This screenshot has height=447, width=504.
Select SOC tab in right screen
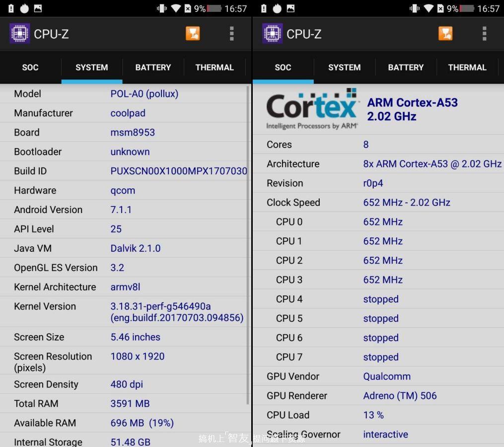(x=283, y=68)
